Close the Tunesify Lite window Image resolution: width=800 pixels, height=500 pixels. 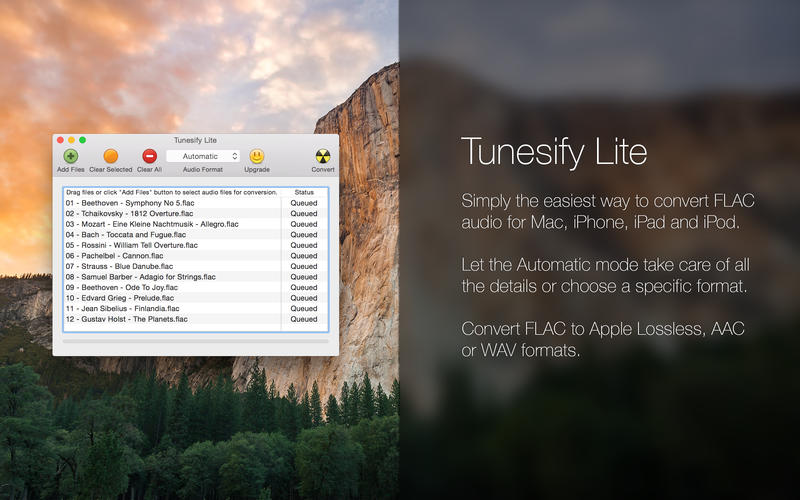pyautogui.click(x=60, y=140)
